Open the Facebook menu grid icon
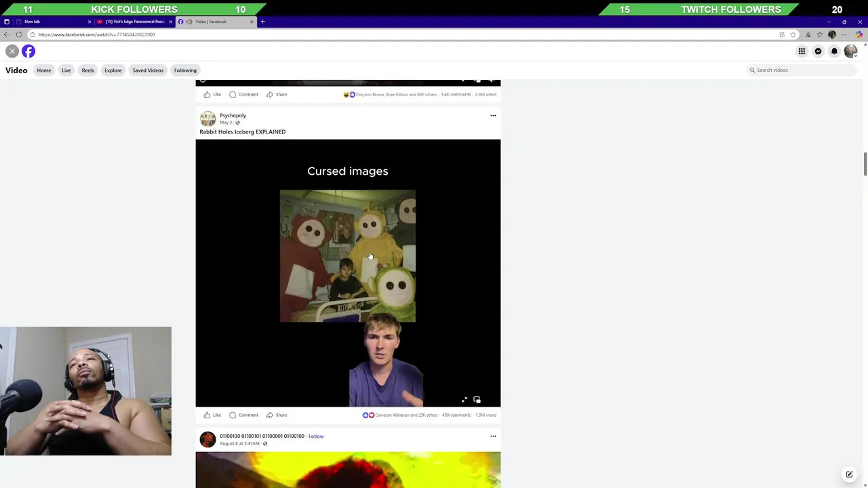The image size is (868, 488). 802,52
